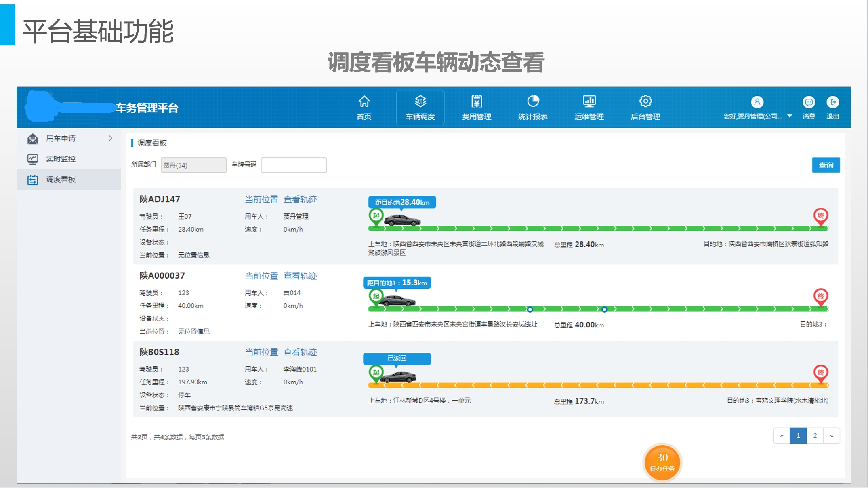Open 后台管理 gear icon
868x488 pixels.
tap(645, 101)
